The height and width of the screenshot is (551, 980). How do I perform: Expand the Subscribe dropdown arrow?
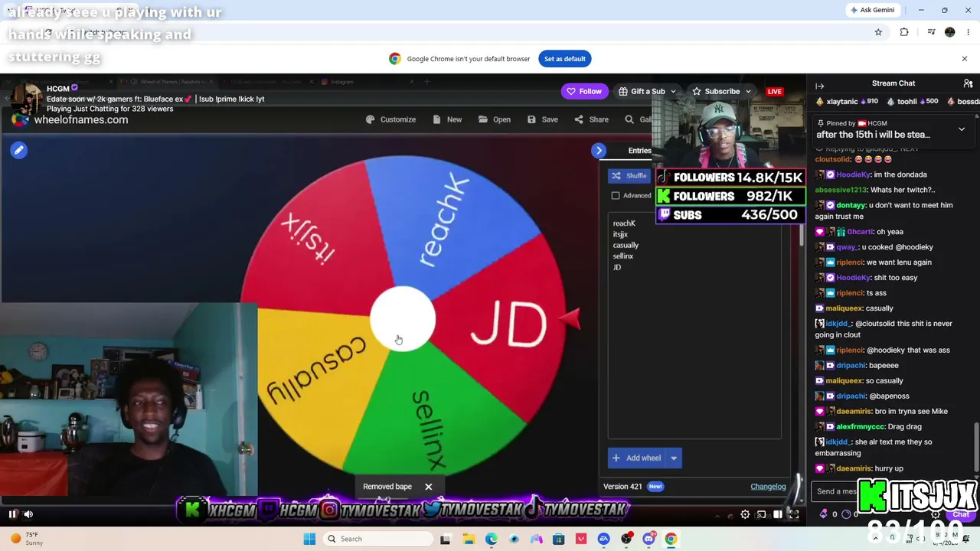(x=748, y=91)
